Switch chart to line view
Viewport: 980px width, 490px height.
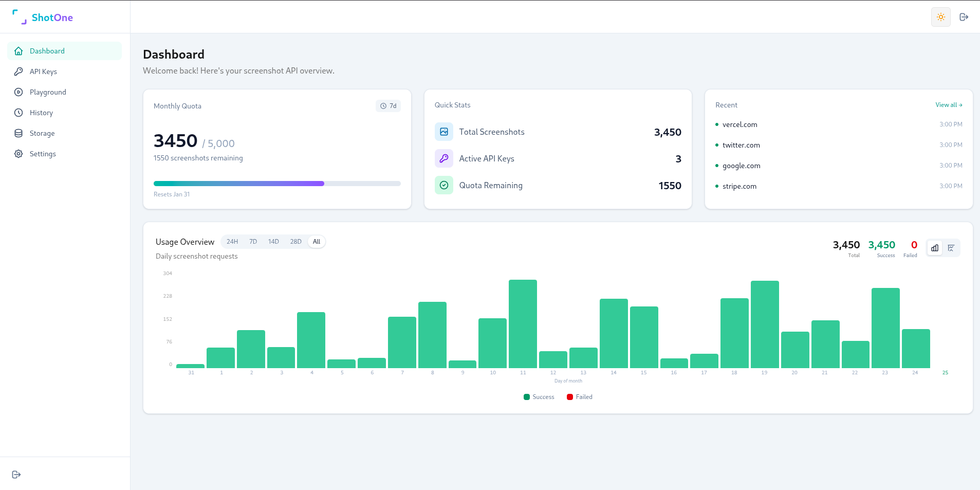pos(951,247)
